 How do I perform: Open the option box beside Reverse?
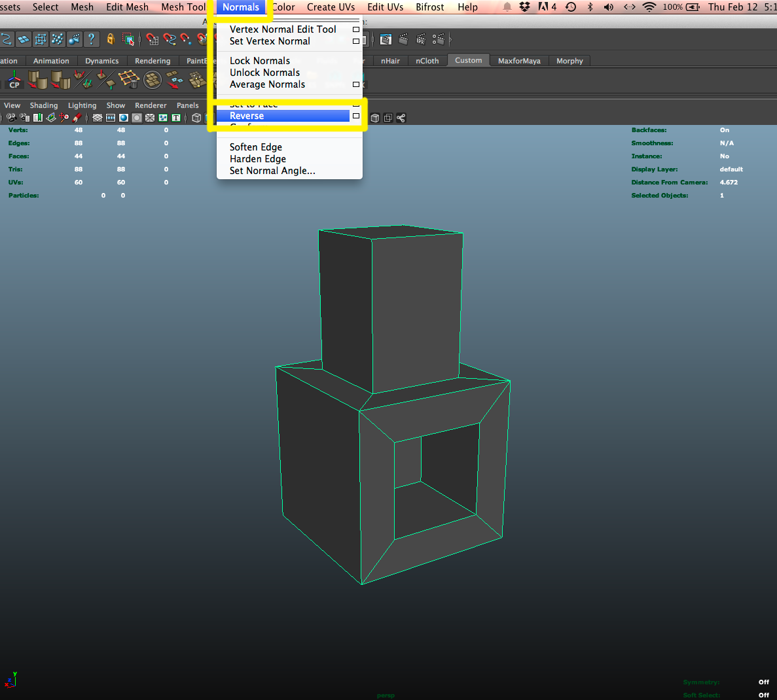coord(356,116)
